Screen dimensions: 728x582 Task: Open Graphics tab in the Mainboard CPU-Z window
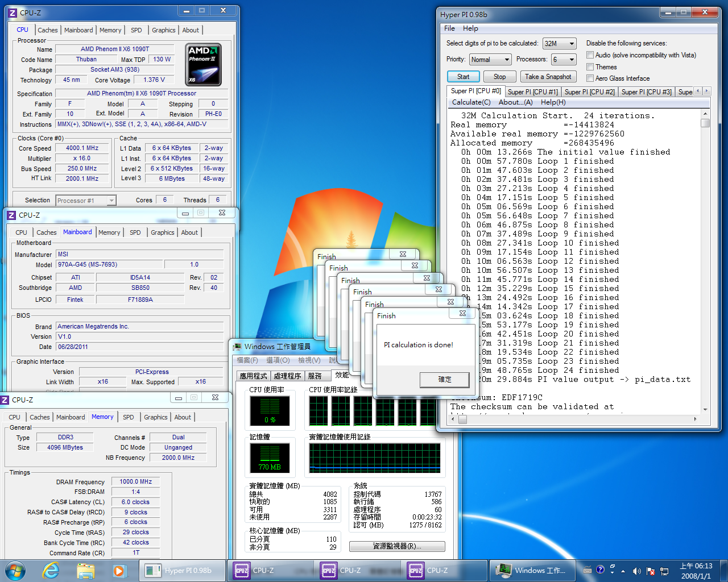pos(163,232)
